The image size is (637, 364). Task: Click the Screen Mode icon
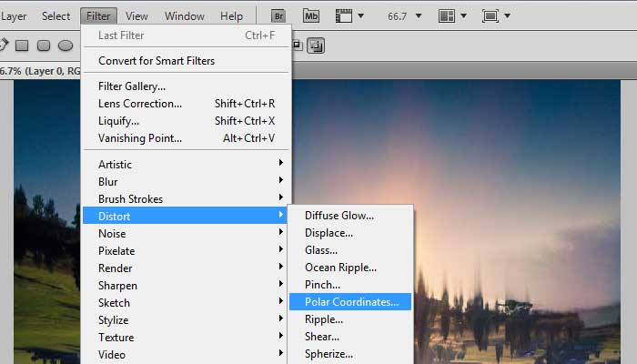pos(490,16)
